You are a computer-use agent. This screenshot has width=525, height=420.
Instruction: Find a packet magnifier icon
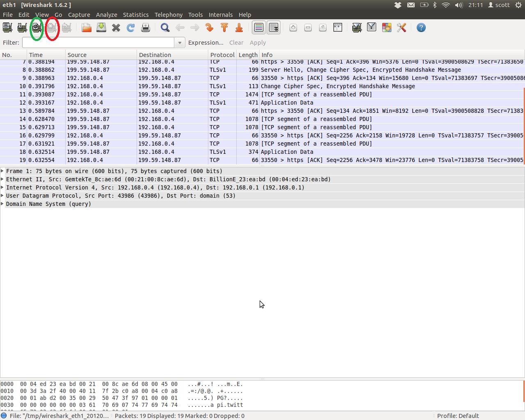165,27
